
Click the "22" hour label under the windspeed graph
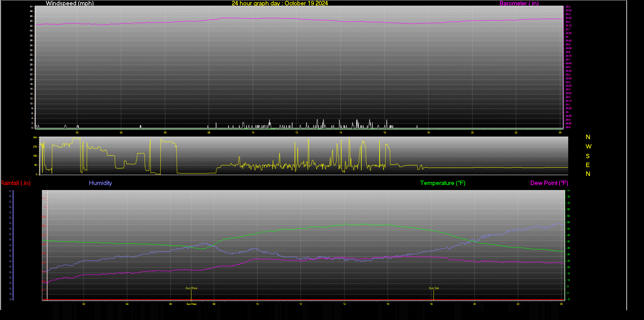516,132
